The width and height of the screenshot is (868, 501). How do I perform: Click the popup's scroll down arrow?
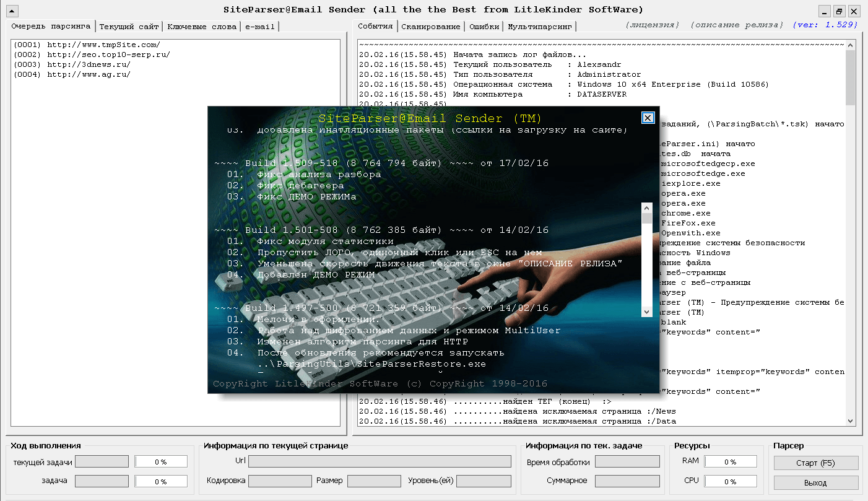647,311
